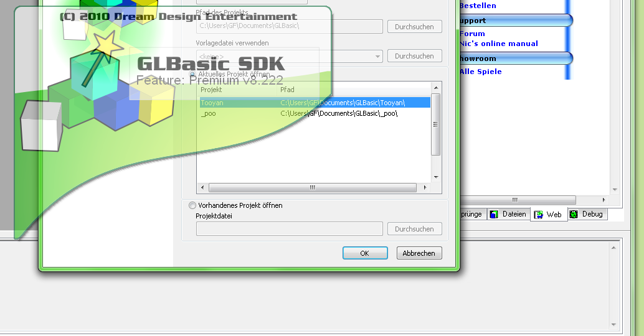Image resolution: width=644 pixels, height=336 pixels.
Task: Open the Vorlagedatei dropdown
Action: (377, 56)
